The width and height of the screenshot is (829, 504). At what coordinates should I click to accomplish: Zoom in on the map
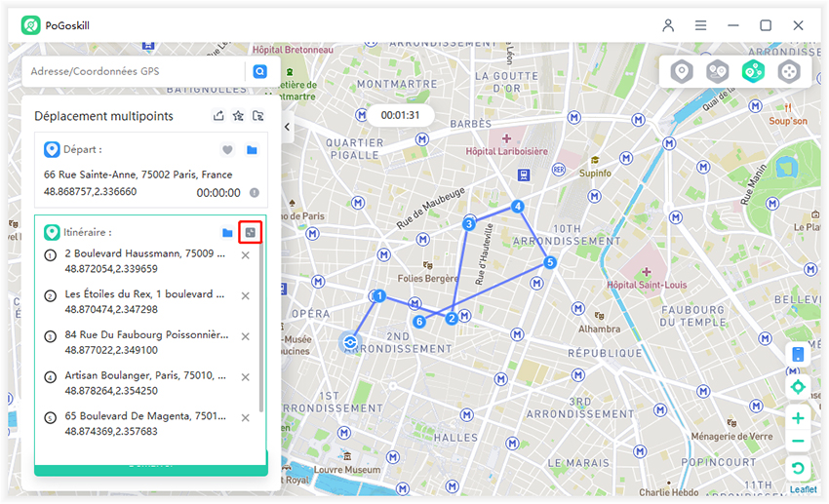(x=798, y=418)
